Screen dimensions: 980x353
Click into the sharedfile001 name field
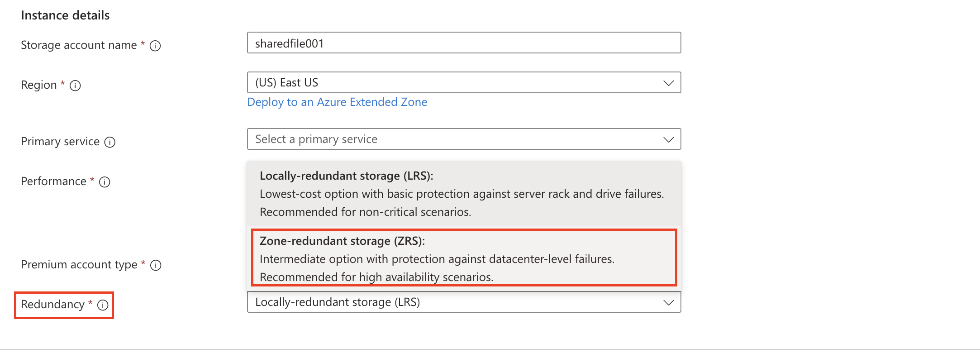464,43
